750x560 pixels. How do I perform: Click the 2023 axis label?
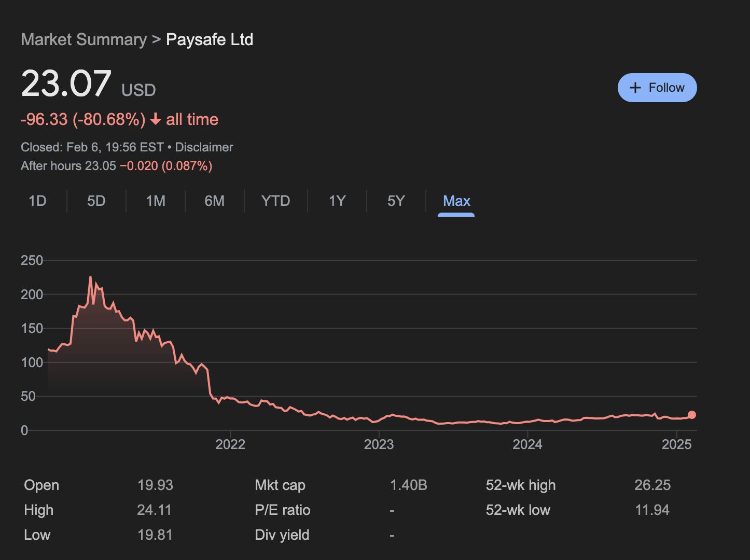(379, 444)
